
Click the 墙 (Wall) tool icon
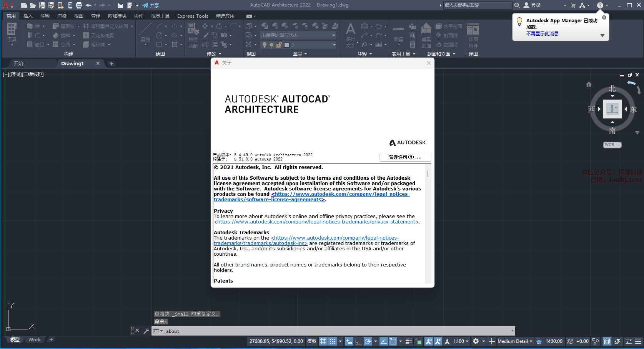click(30, 26)
